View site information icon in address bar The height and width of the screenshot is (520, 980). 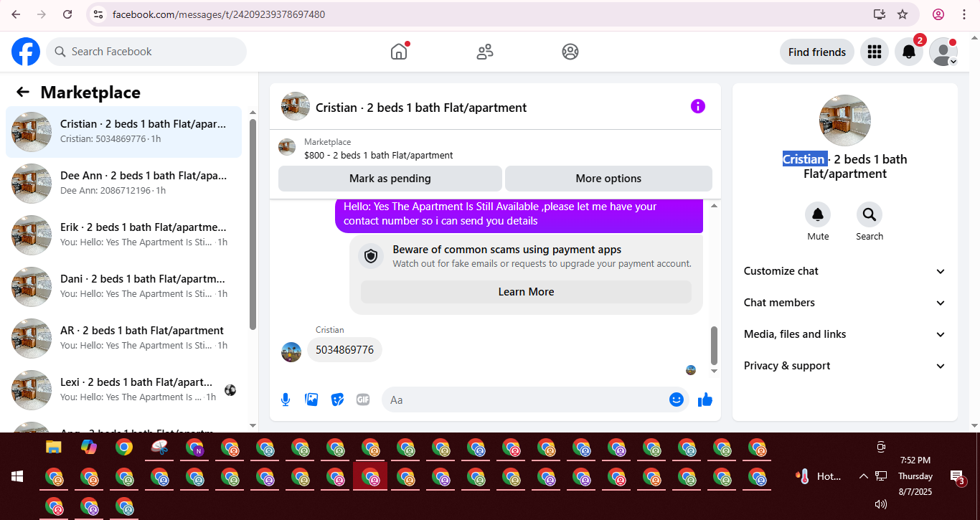click(99, 14)
